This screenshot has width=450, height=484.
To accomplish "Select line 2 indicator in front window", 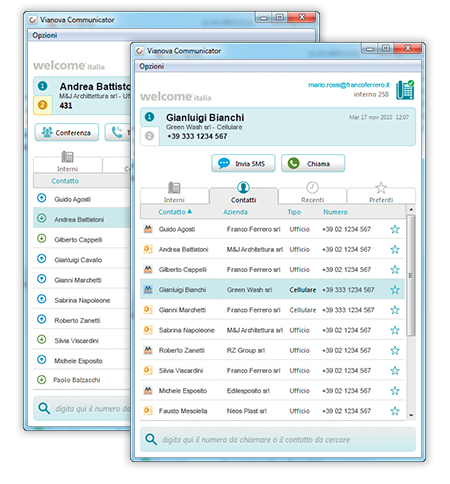I will [149, 136].
